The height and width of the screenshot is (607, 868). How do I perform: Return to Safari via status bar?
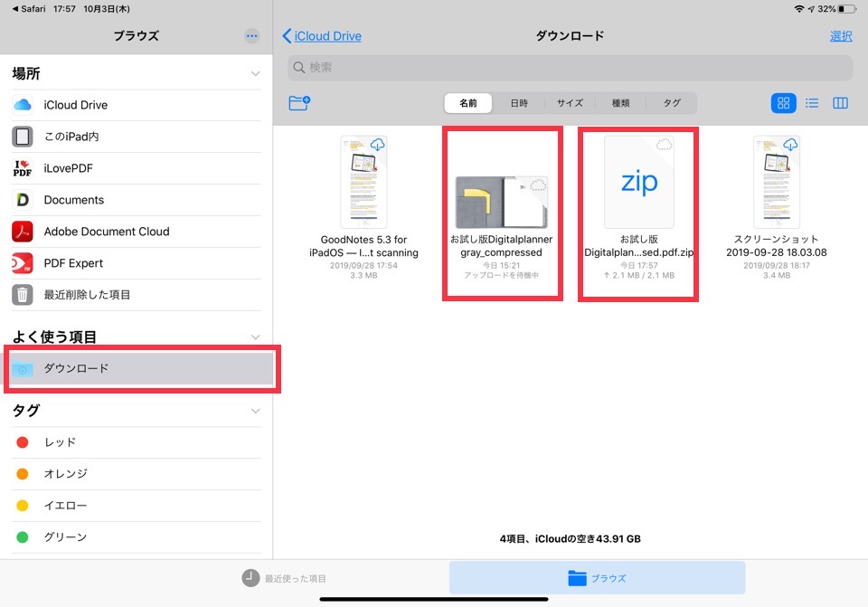(29, 9)
